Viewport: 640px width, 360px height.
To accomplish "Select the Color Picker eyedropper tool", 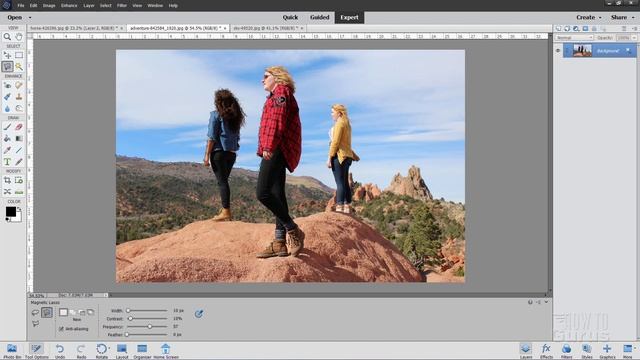I will 7,150.
